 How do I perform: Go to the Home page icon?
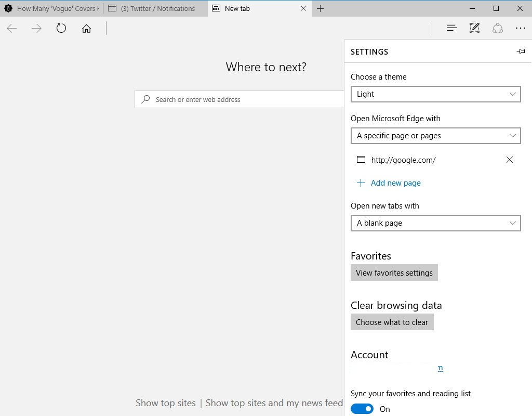(x=86, y=28)
